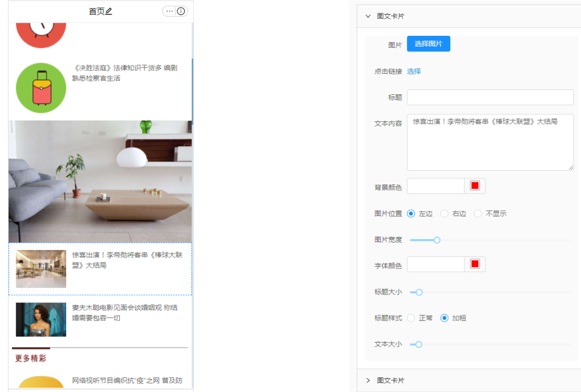Click the 选择图片 button

click(x=429, y=44)
